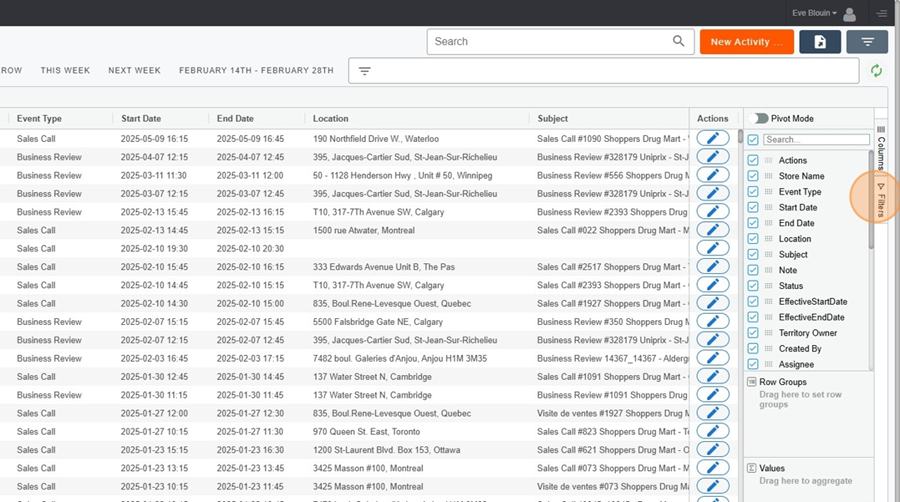Uncheck the Actions column checkbox
Image resolution: width=900 pixels, height=502 pixels.
(753, 160)
